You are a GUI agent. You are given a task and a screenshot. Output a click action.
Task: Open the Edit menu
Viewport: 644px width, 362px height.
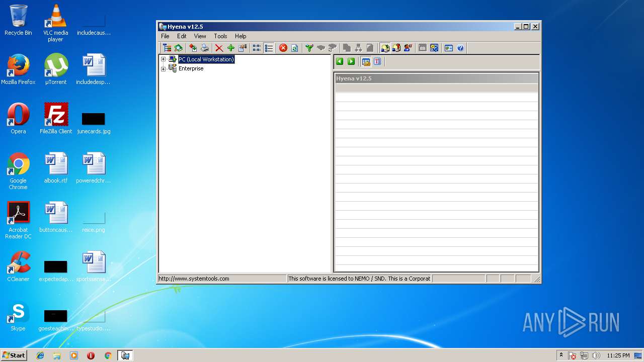click(x=182, y=36)
